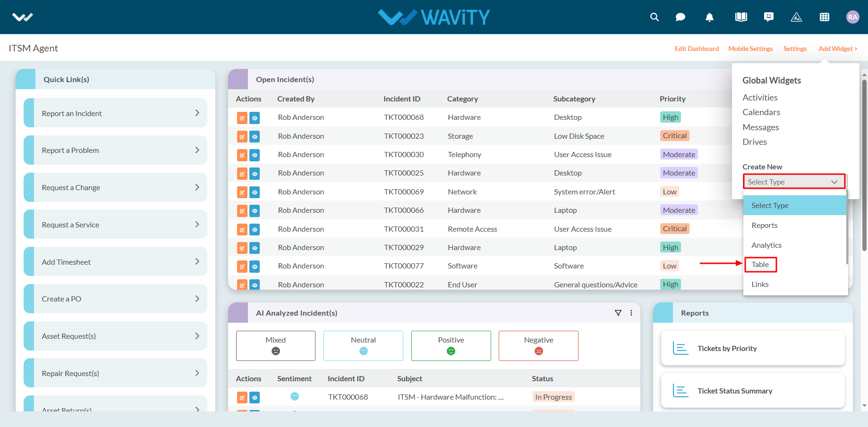868x427 pixels.
Task: Choose Links option in dropdown list
Action: [x=795, y=284]
